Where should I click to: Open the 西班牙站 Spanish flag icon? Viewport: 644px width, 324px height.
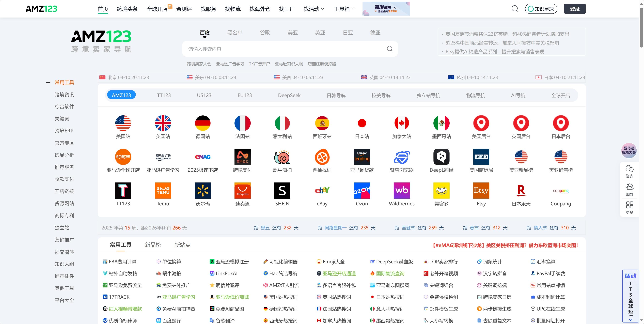click(x=322, y=123)
